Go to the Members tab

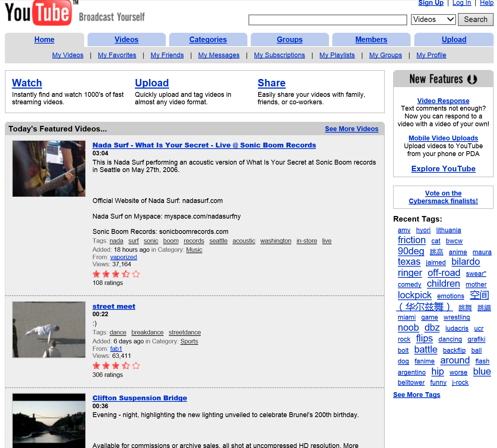371,39
